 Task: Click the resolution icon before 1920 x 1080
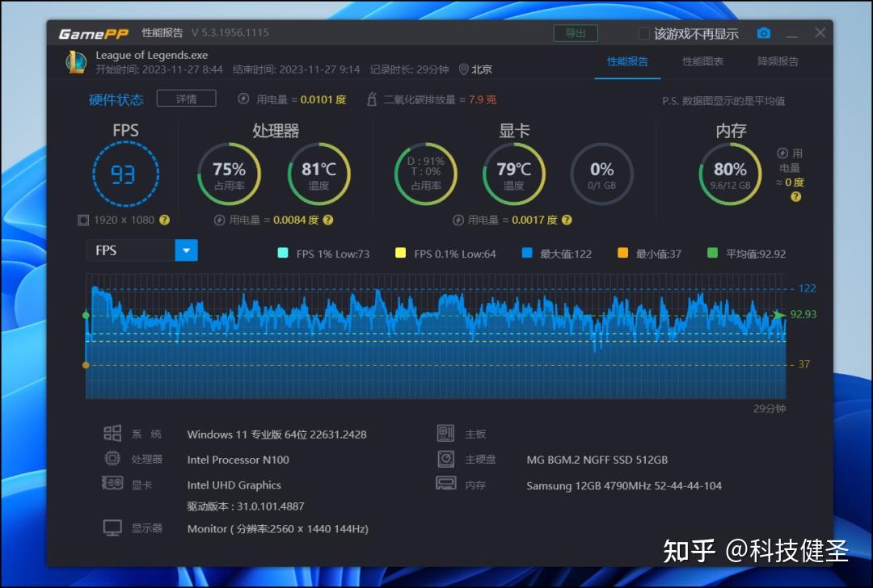[x=83, y=220]
